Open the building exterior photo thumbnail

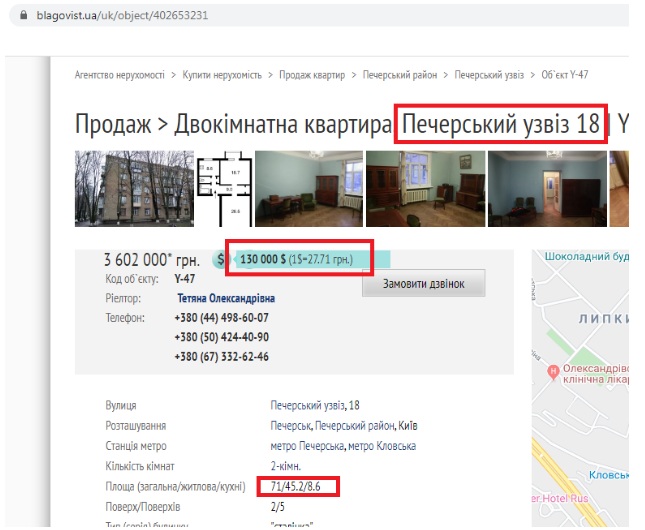coord(134,188)
